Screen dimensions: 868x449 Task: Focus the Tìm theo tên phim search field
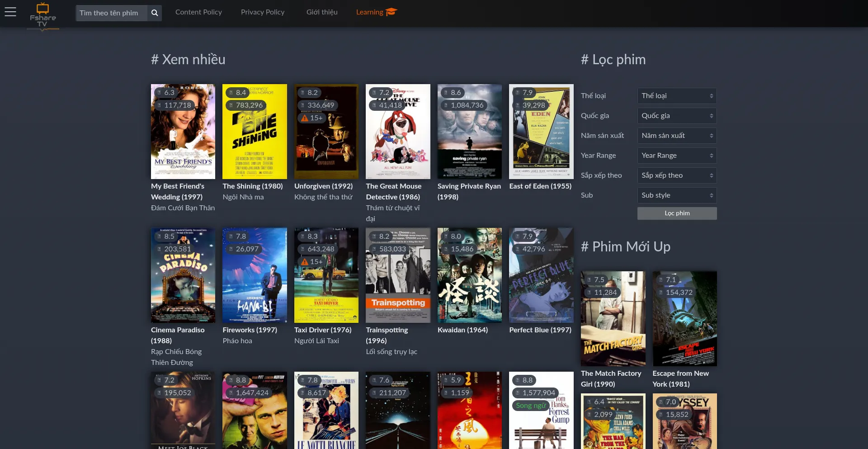point(111,13)
